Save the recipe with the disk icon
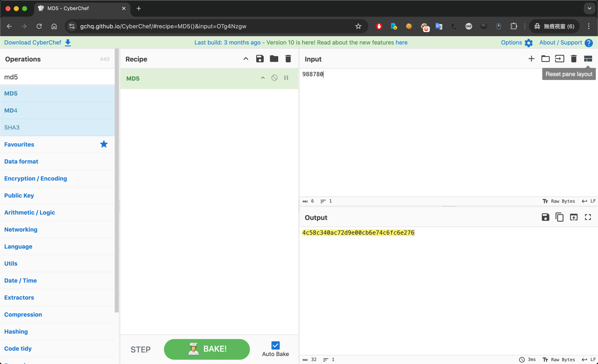 [x=260, y=59]
